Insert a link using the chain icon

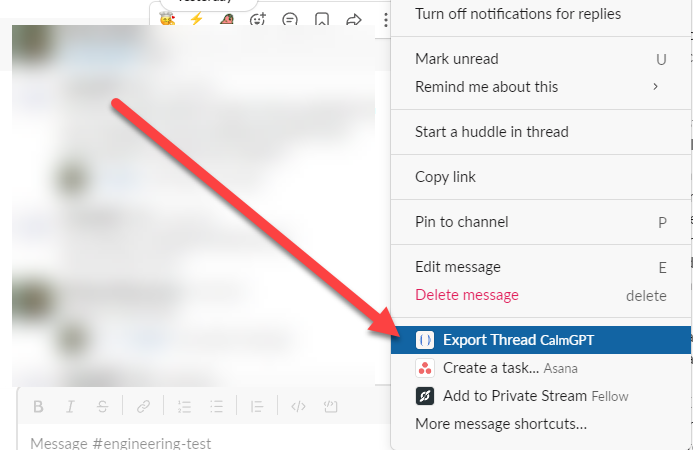tap(143, 406)
